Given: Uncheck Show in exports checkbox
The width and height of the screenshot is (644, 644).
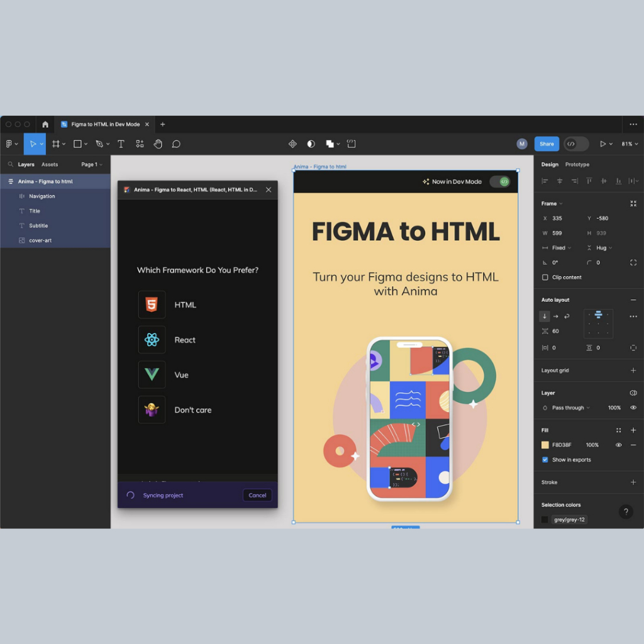Looking at the screenshot, I should [545, 460].
